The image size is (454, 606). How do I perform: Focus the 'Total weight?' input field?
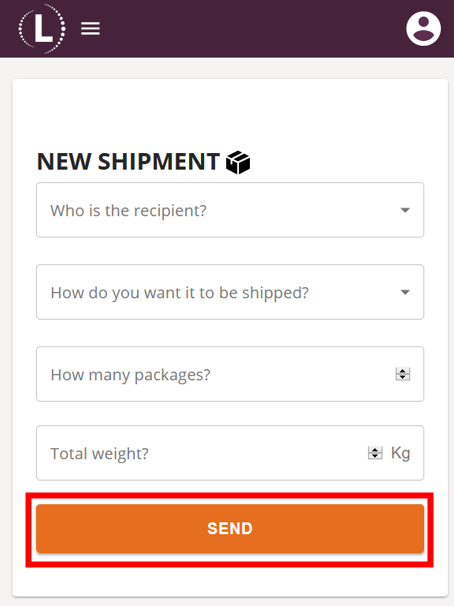point(230,453)
